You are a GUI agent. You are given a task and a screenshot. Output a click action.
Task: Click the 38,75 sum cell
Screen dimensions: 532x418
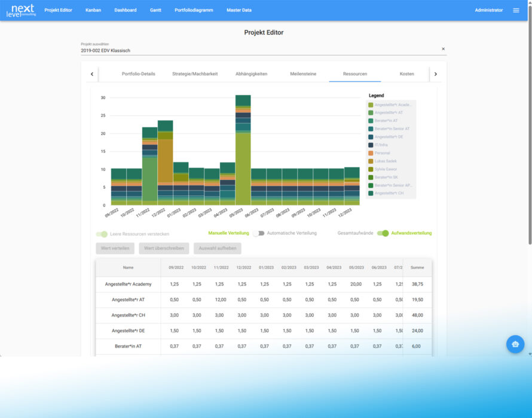[x=417, y=284]
